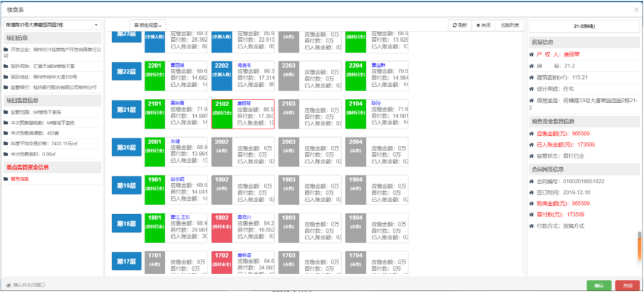The width and height of the screenshot is (644, 292).
Task: Click the house icon beside 房号 21-2
Action: tap(531, 66)
